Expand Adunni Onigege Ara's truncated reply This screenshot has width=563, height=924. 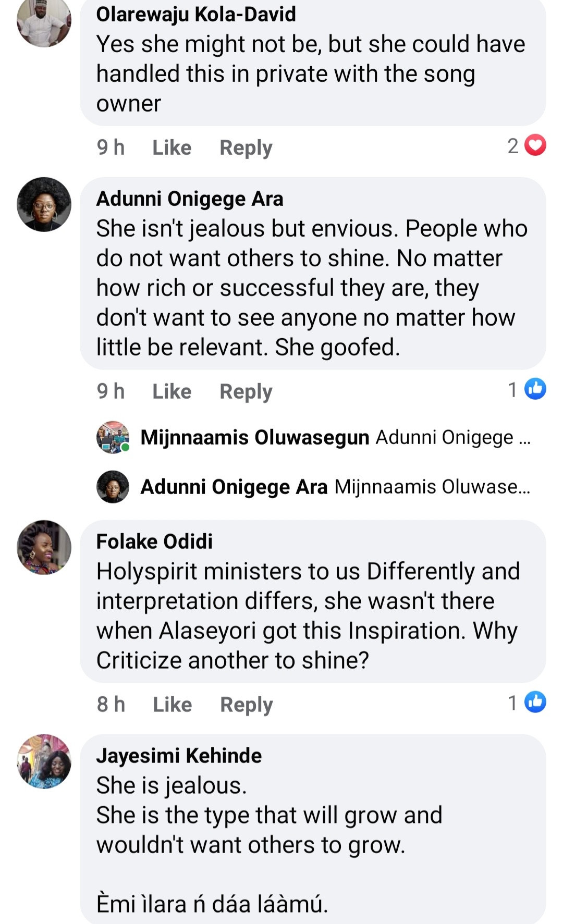432,487
